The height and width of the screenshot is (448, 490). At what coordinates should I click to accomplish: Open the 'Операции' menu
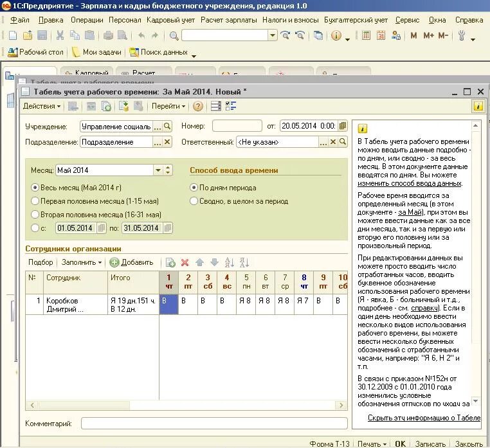(x=87, y=20)
